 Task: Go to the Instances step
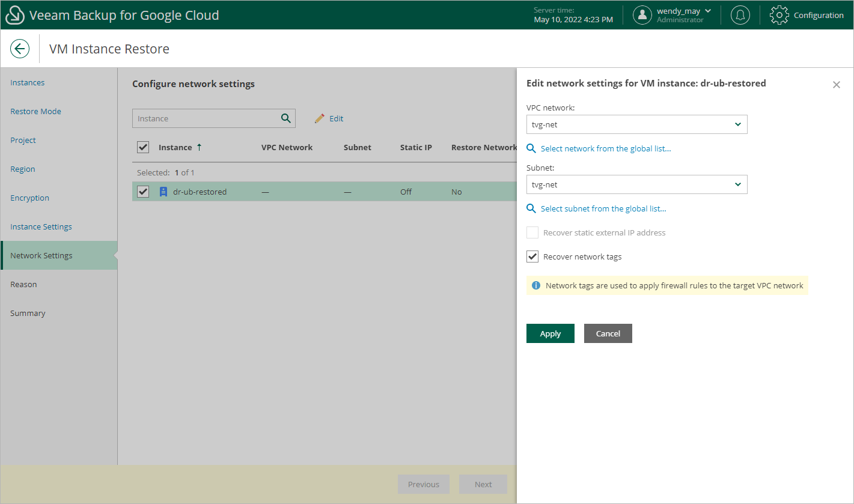click(28, 82)
